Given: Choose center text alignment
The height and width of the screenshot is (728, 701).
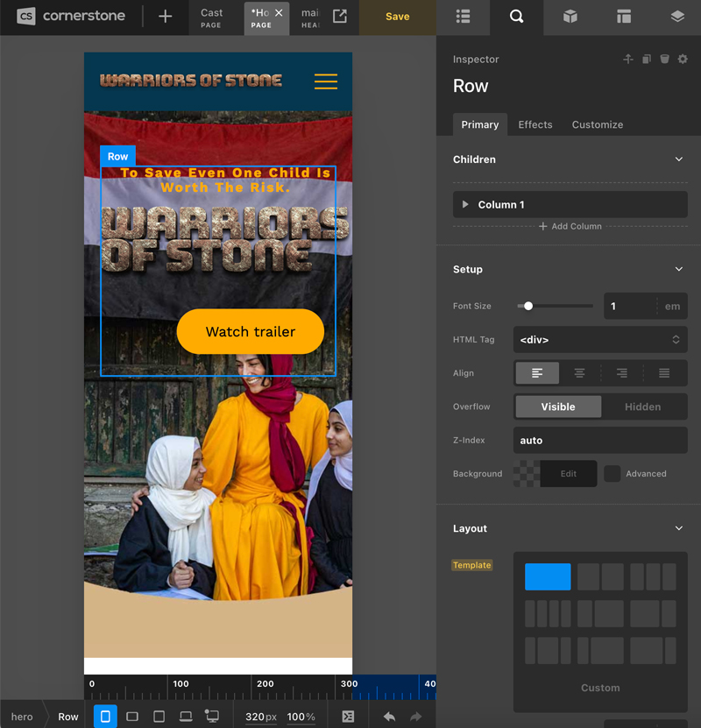Looking at the screenshot, I should 579,373.
